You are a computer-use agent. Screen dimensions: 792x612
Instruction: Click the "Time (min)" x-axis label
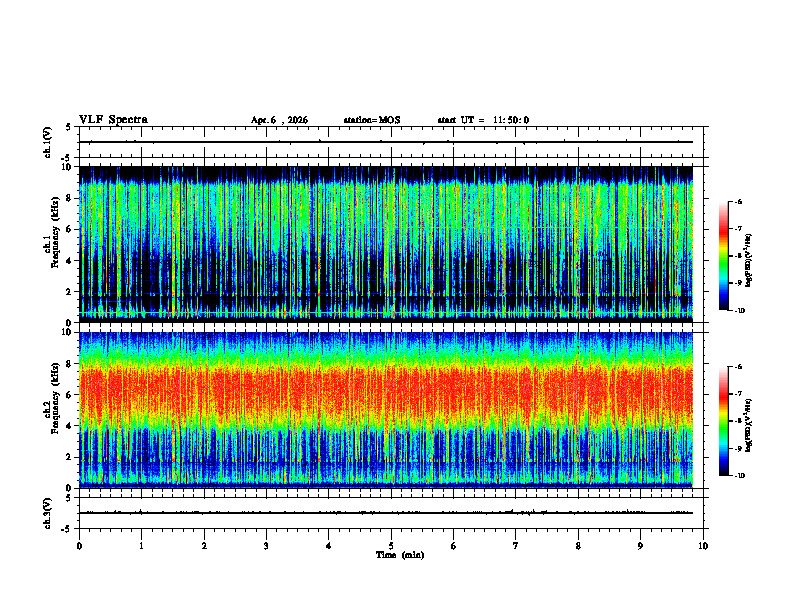[400, 555]
